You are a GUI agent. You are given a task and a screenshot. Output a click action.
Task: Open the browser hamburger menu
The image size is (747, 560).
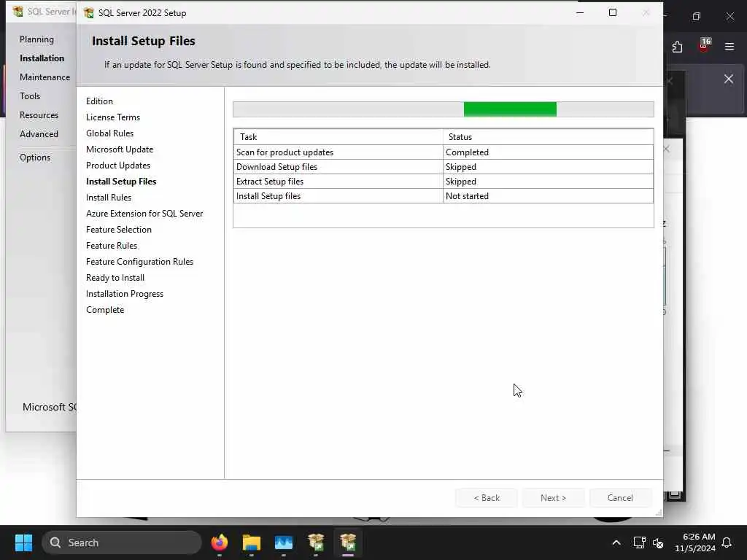click(x=729, y=46)
